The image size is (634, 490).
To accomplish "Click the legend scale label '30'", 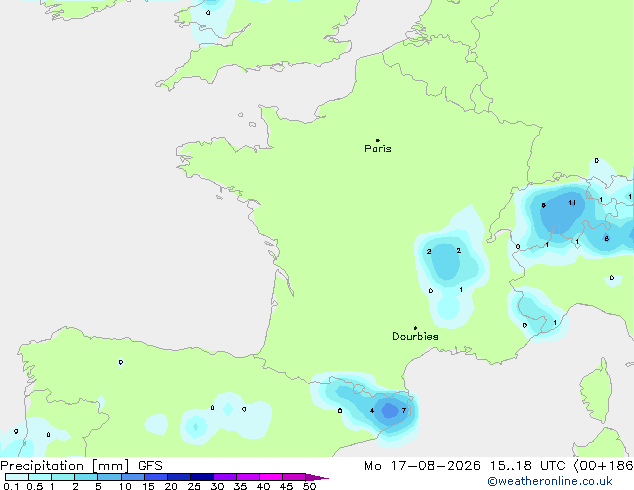I will [217, 486].
